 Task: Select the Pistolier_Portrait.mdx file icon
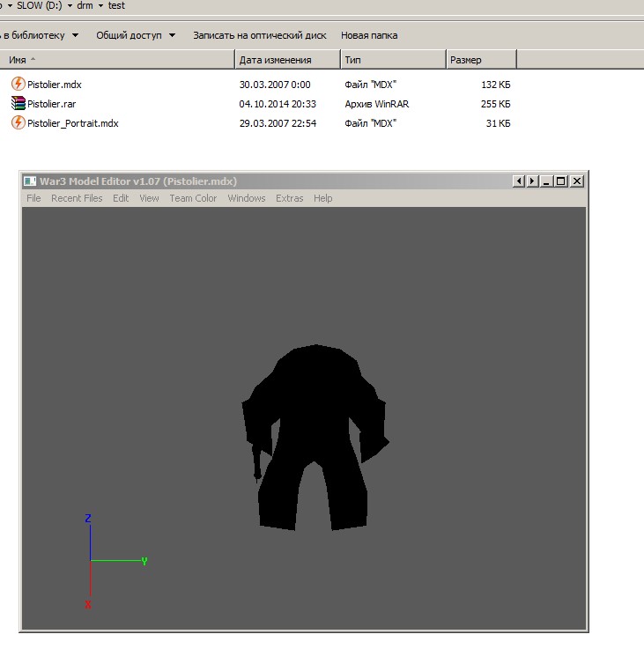coord(18,123)
